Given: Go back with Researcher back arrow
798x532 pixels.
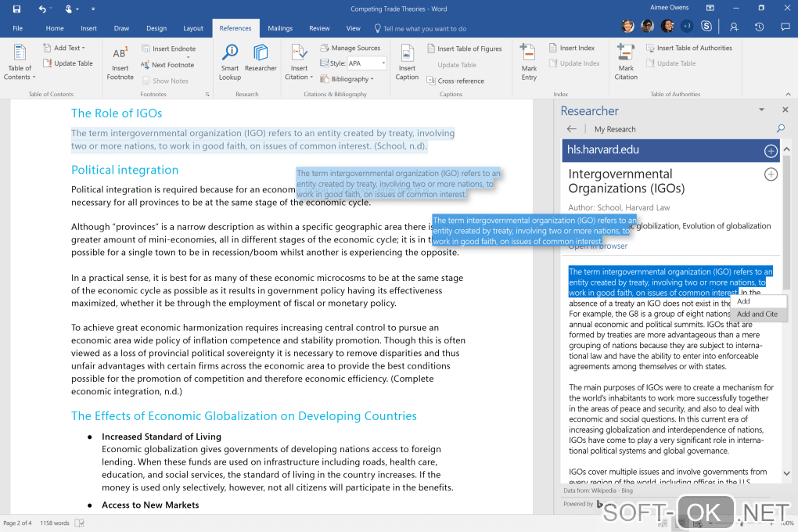Looking at the screenshot, I should [572, 129].
